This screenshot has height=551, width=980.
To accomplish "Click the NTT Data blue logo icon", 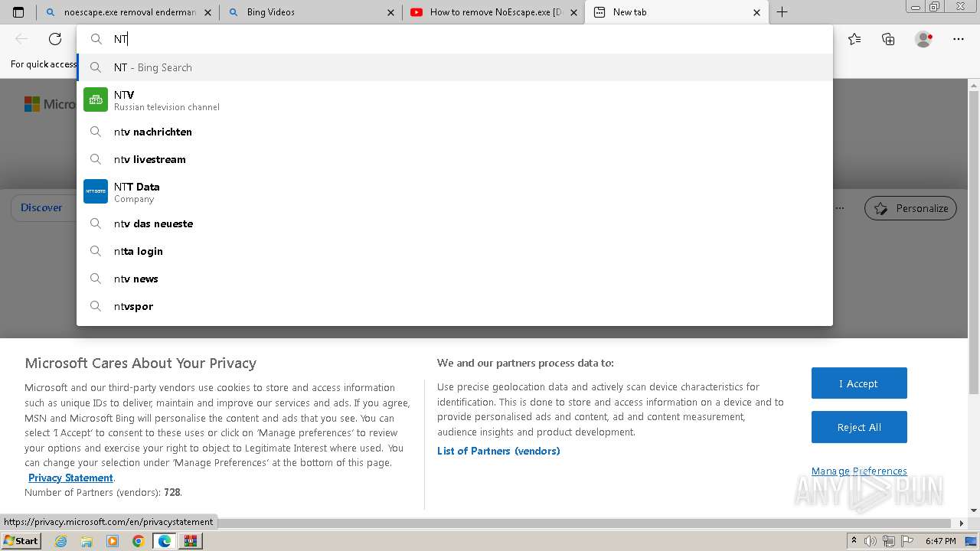I will click(x=96, y=191).
